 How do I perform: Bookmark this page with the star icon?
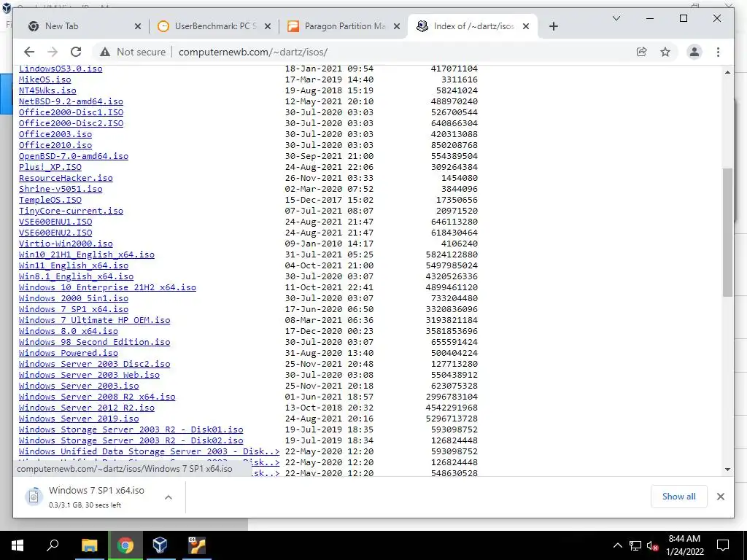coord(665,52)
